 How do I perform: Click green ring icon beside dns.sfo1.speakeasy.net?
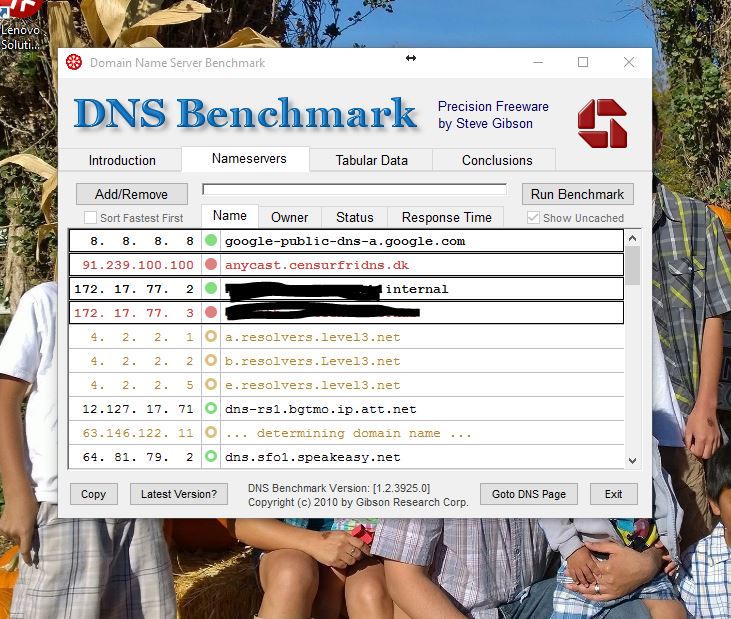[211, 457]
